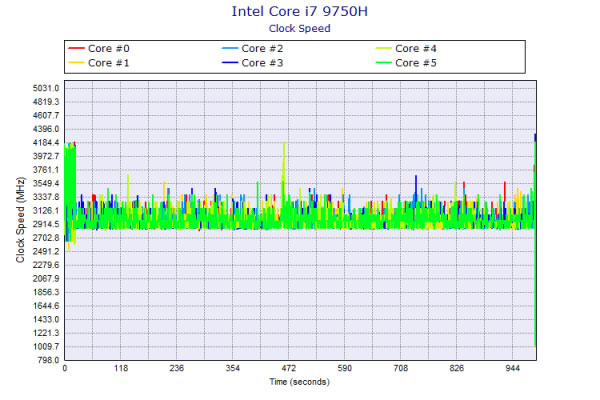600x400 pixels.
Task: Click the Core #0 red legend swatch
Action: pyautogui.click(x=76, y=48)
